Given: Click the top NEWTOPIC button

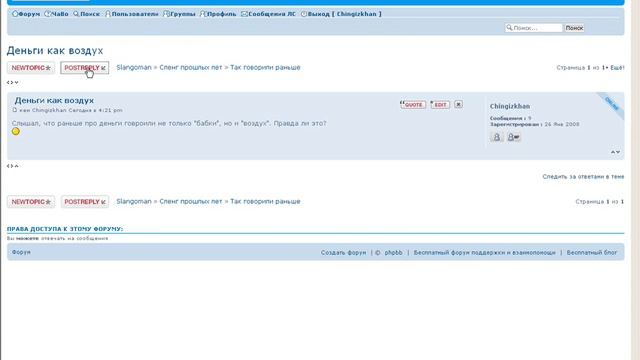Looking at the screenshot, I should coord(31,68).
